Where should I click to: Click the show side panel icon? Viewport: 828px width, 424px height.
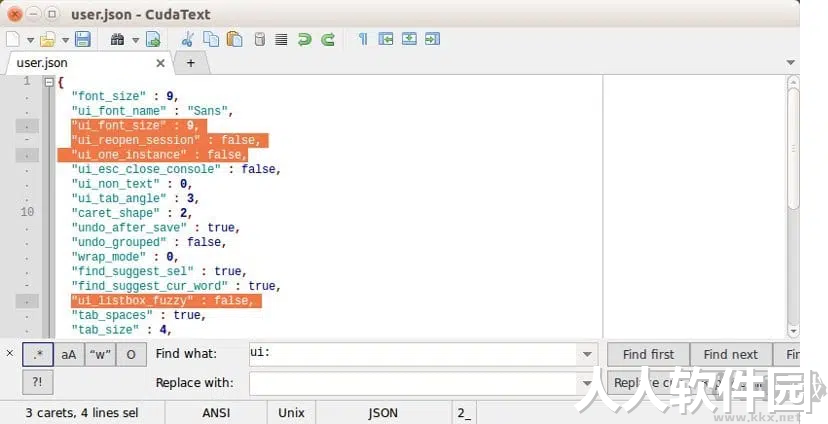click(386, 39)
